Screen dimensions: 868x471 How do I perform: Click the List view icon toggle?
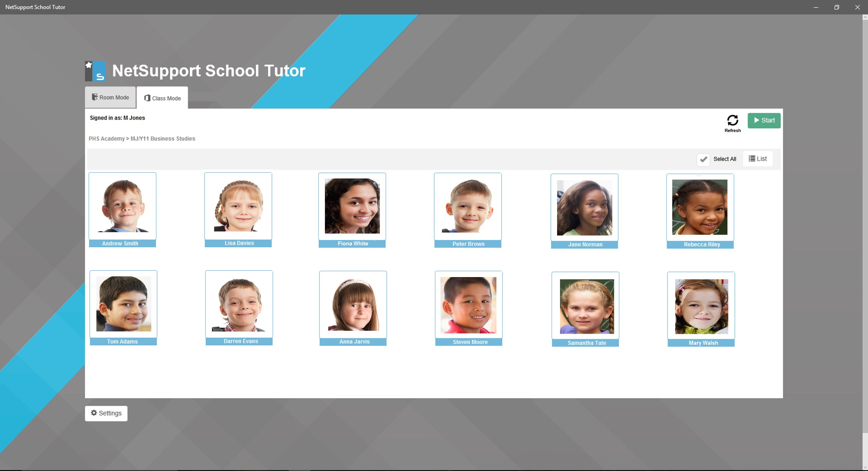pyautogui.click(x=757, y=159)
